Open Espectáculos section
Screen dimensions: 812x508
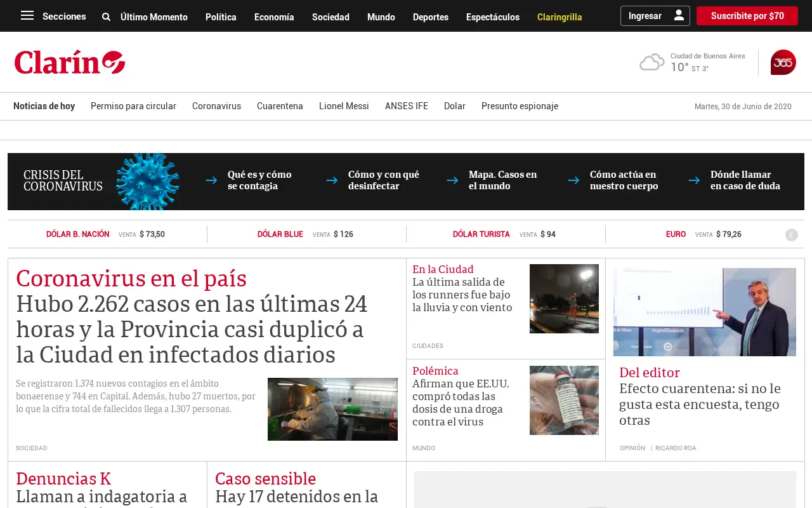pos(493,17)
